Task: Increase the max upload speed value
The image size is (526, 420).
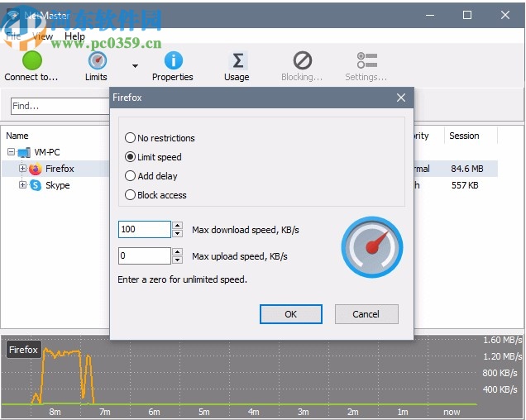Action: click(178, 251)
